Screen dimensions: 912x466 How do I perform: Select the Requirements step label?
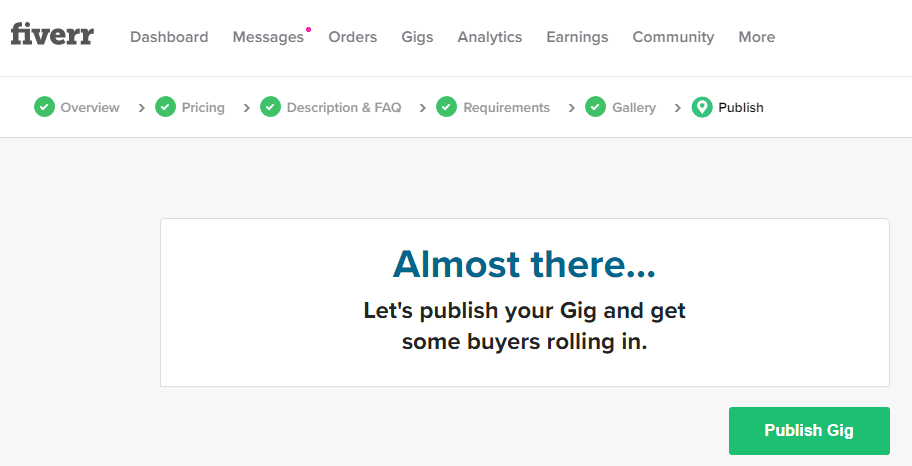(506, 108)
